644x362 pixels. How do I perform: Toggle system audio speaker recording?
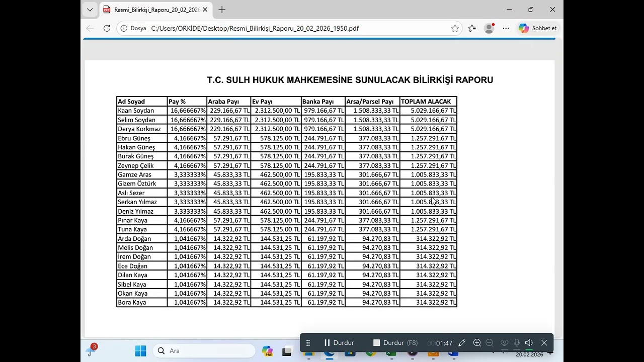click(529, 343)
